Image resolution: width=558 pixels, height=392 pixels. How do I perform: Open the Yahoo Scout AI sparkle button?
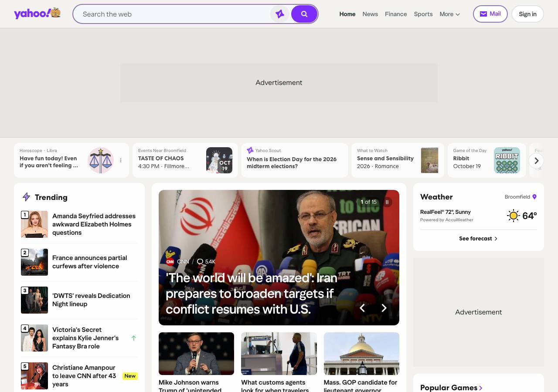280,14
